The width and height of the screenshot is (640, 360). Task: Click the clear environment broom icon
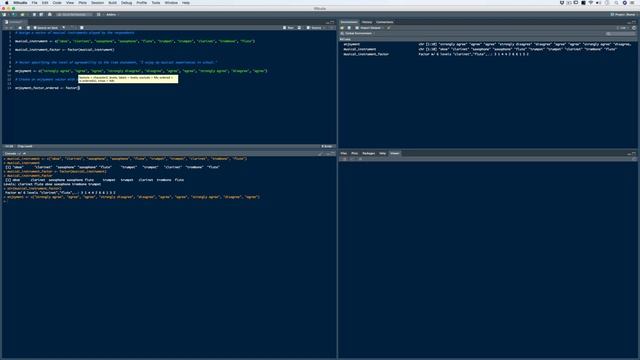point(388,28)
